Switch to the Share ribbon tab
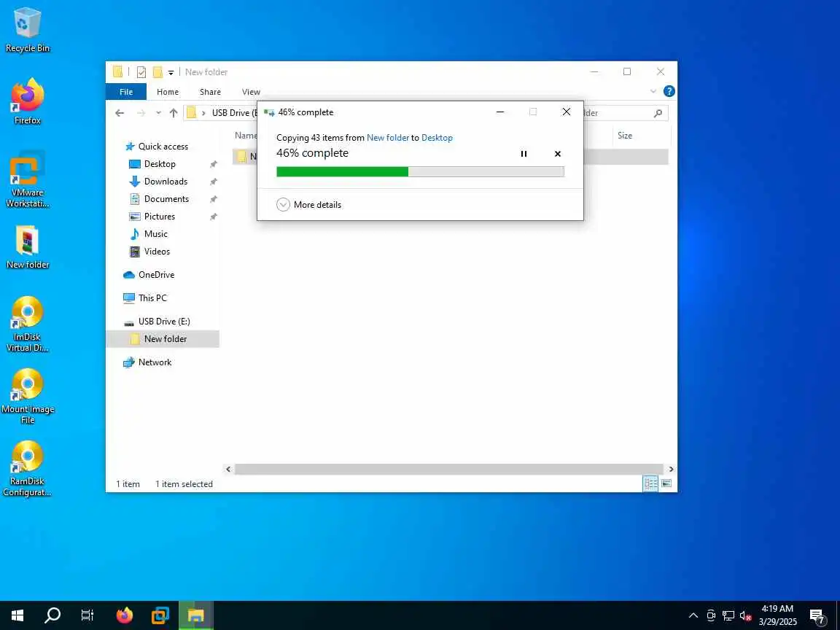This screenshot has width=840, height=630. (210, 92)
